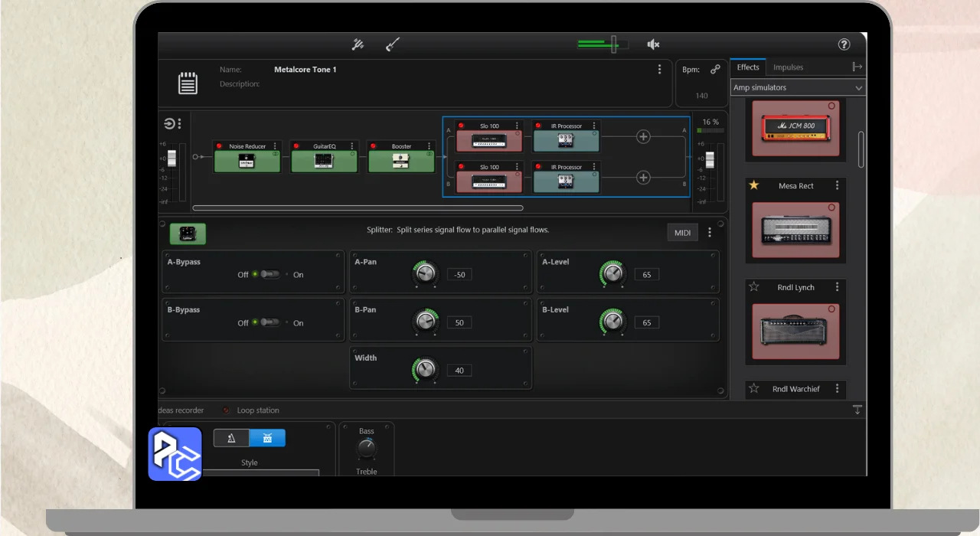Switch to the Impulses tab
The width and height of the screenshot is (980, 536).
point(788,67)
